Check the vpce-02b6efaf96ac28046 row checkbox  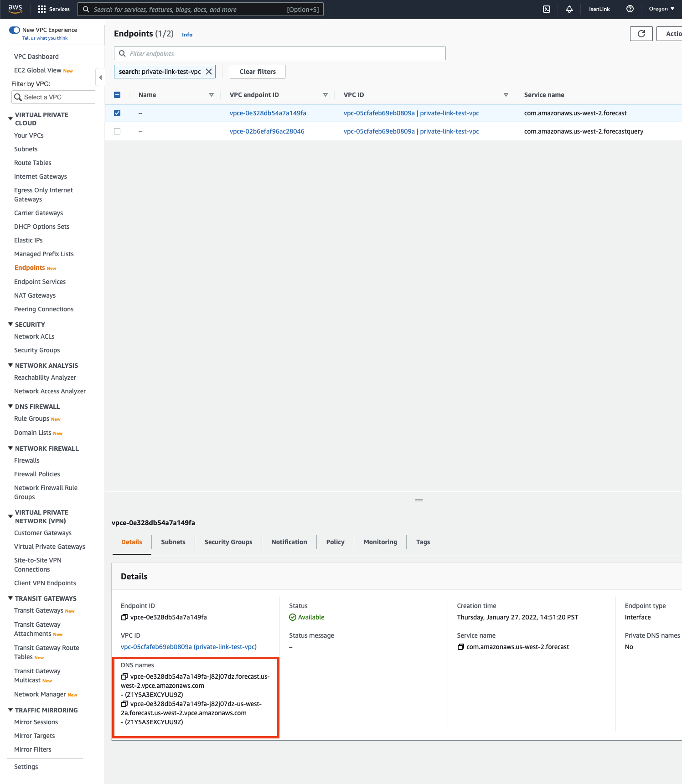tap(117, 131)
